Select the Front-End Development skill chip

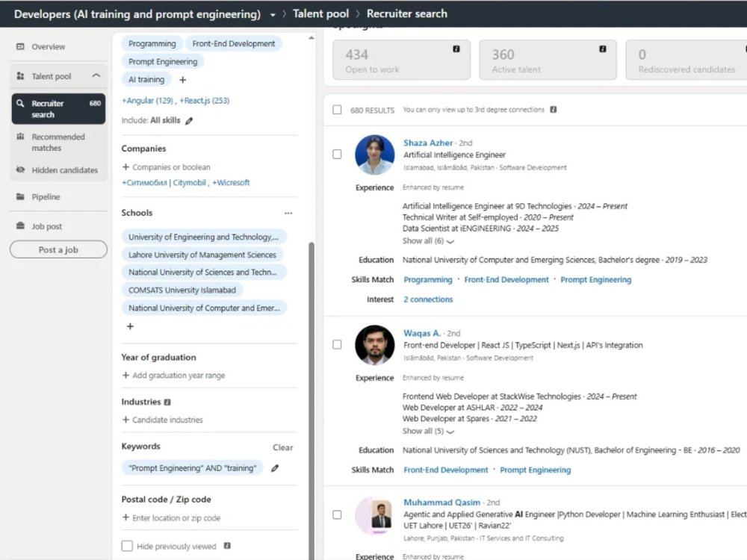click(x=233, y=43)
